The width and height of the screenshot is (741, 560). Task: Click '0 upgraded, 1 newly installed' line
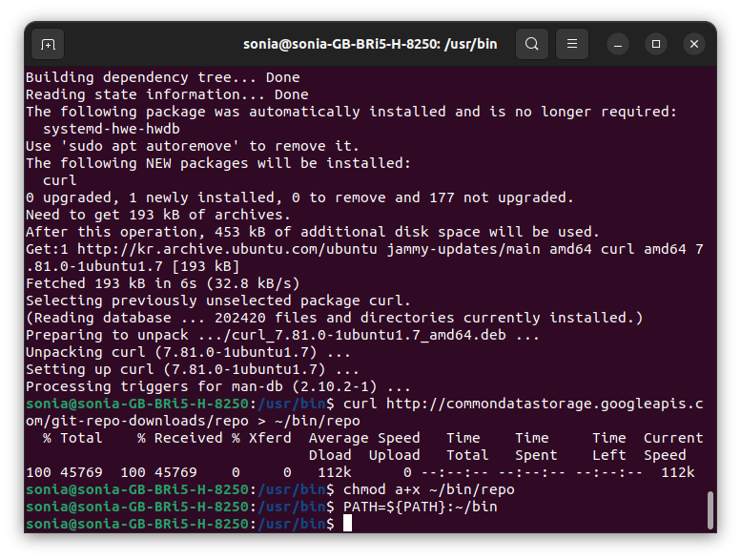coord(299,197)
